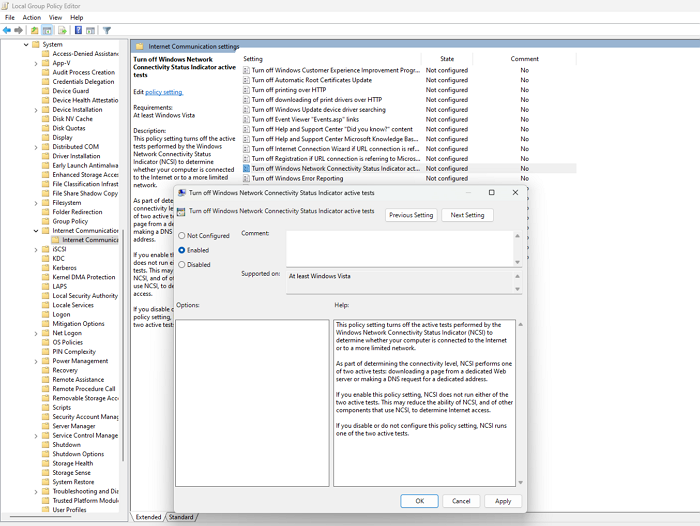Viewport: 700px width, 526px height.
Task: Expand the Distributed COM node
Action: tap(36, 147)
